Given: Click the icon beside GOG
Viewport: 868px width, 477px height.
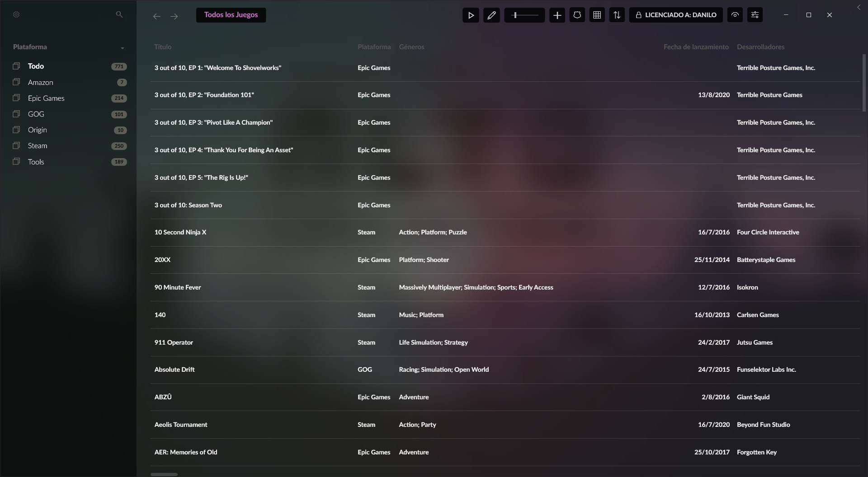Looking at the screenshot, I should [16, 113].
